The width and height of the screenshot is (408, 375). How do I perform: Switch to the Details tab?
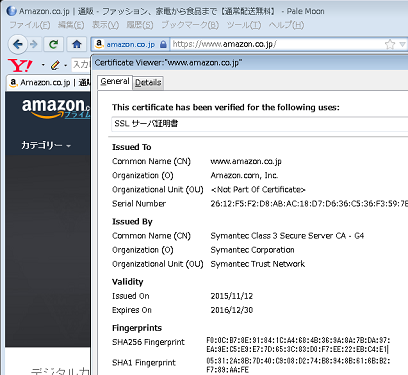pyautogui.click(x=148, y=83)
